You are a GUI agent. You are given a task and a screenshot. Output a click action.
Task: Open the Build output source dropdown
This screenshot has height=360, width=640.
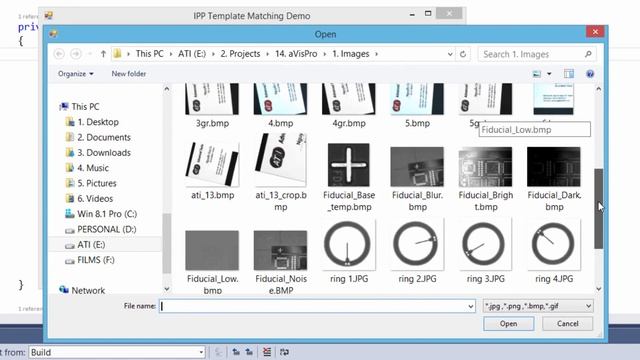[117, 352]
